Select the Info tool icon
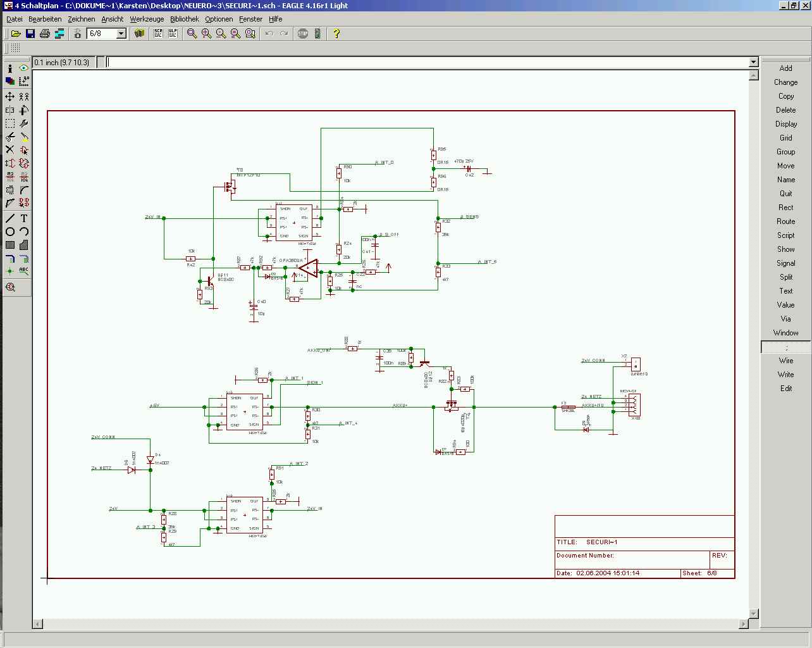 coord(10,68)
